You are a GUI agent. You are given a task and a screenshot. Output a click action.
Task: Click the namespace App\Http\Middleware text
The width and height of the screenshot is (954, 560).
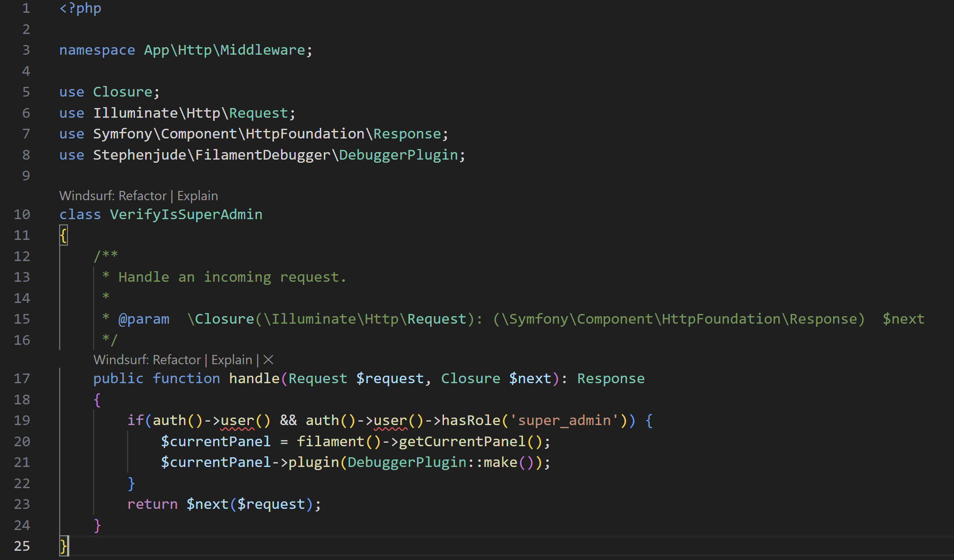click(224, 50)
